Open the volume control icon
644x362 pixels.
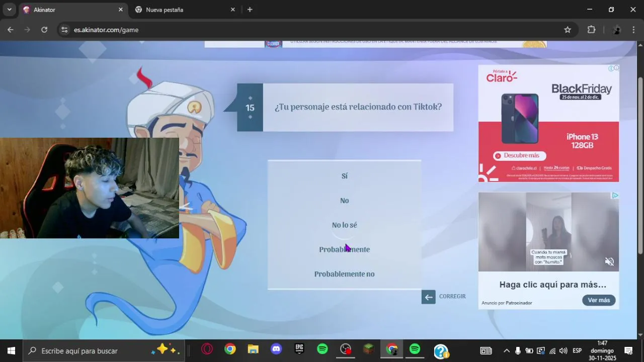[563, 351]
